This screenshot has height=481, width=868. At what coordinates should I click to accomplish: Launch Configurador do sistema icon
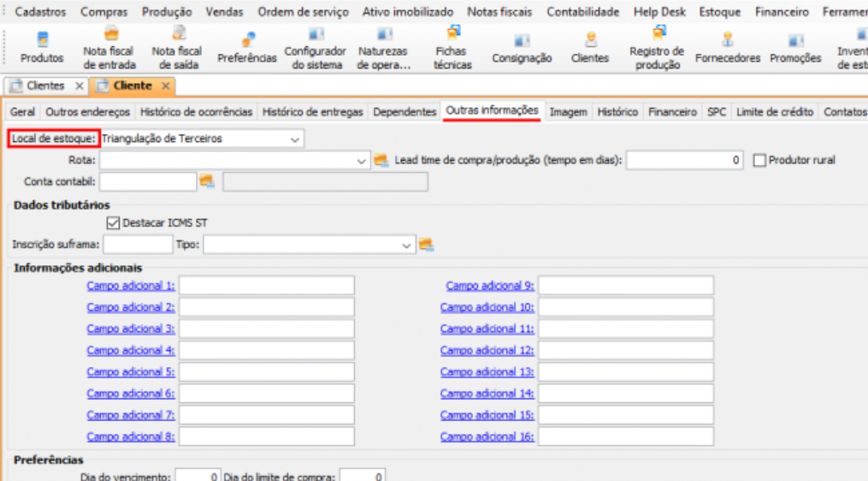click(316, 49)
